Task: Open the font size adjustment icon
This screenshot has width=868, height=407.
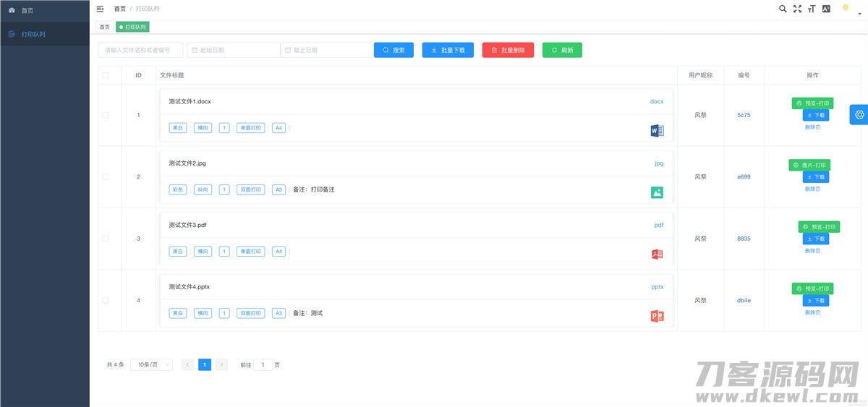Action: 812,9
